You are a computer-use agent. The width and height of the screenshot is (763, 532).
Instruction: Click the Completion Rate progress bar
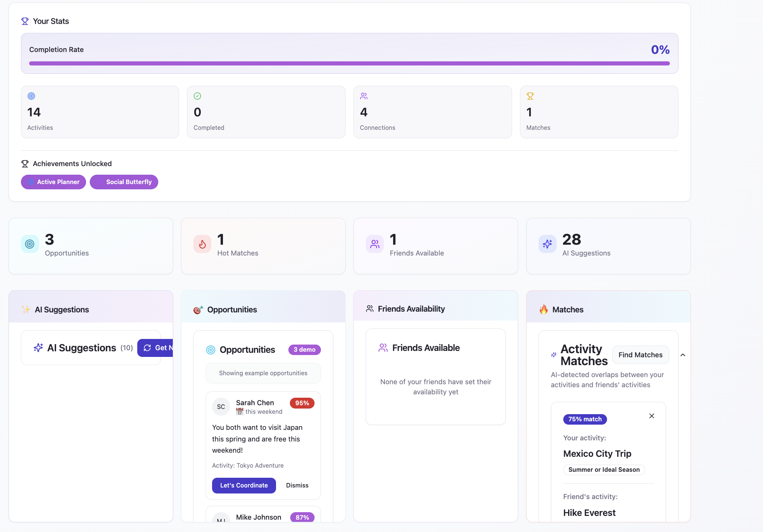pyautogui.click(x=349, y=64)
